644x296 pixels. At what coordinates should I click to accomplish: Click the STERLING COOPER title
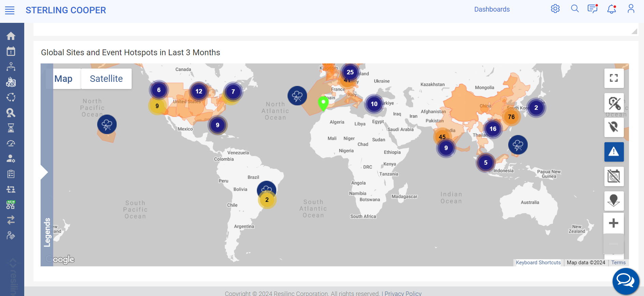coord(66,10)
